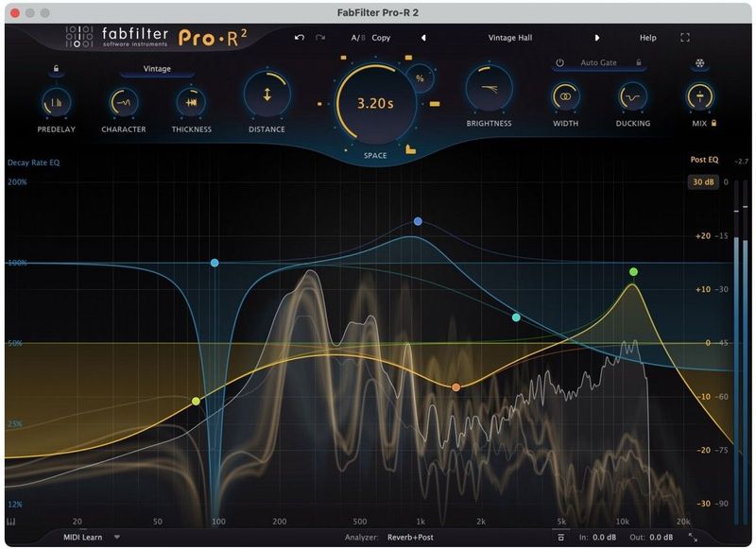756x549 pixels.
Task: Select the cyan decay EQ band near 3k
Action: (516, 317)
